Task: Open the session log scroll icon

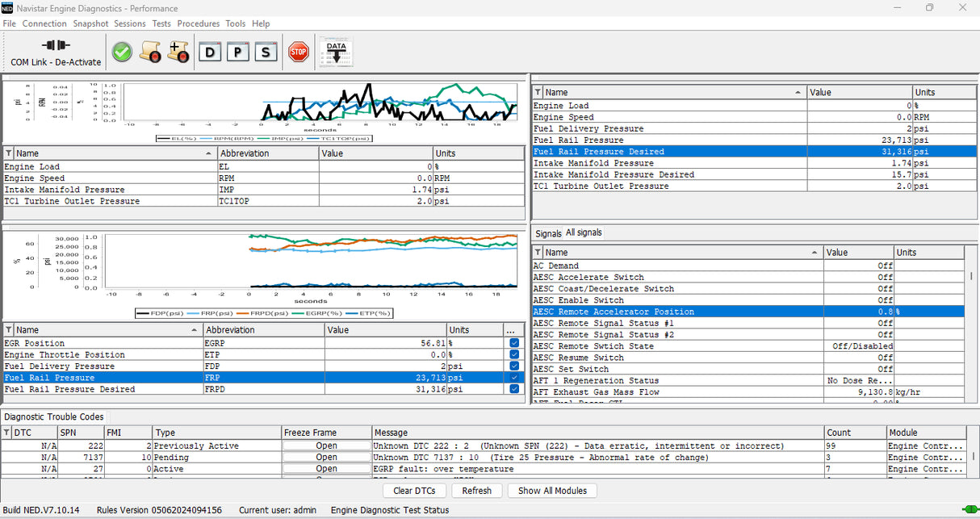Action: point(150,52)
